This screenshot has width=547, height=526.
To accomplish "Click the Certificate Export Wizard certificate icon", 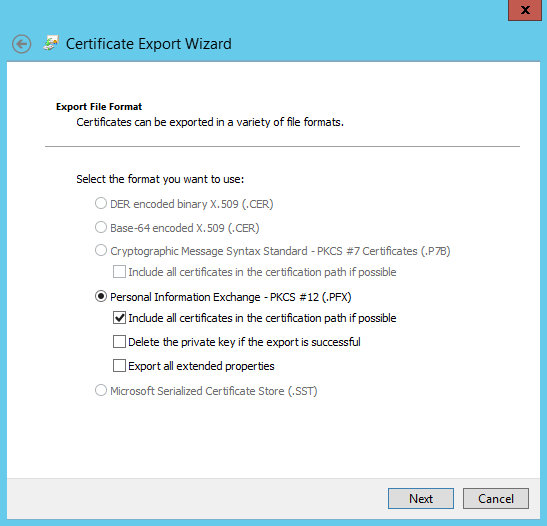I will pyautogui.click(x=51, y=43).
